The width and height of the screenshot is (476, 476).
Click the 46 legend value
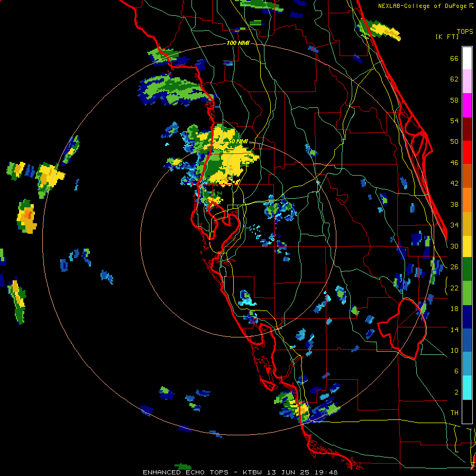point(454,163)
